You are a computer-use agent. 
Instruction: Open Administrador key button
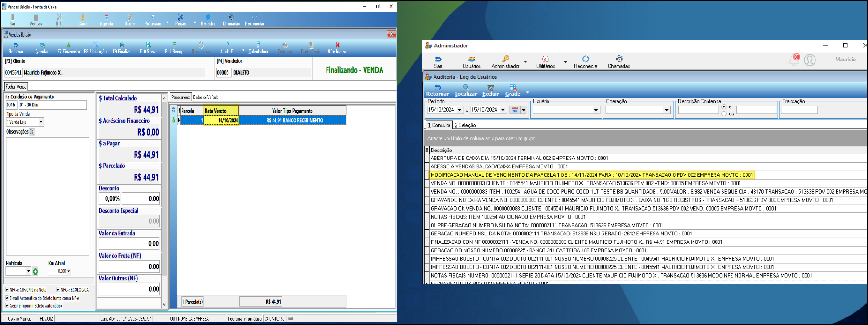tap(505, 62)
